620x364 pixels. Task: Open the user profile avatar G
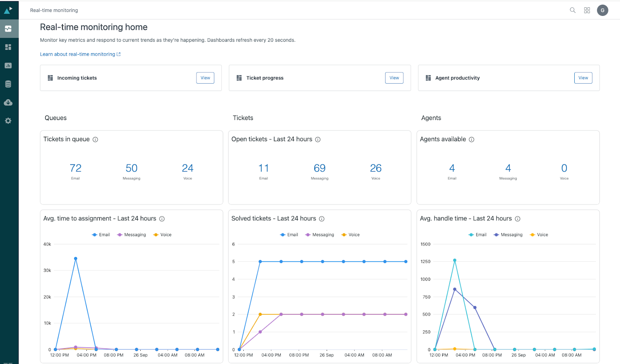pos(602,10)
